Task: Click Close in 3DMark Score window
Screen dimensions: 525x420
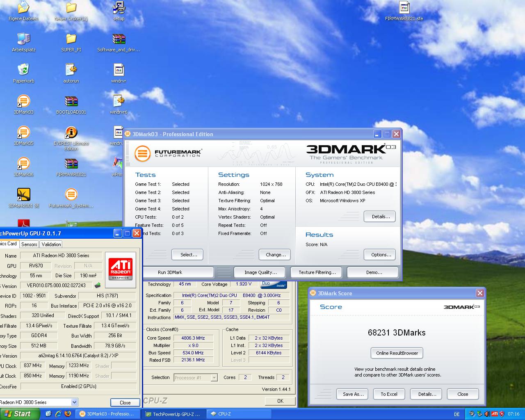Action: pos(463,394)
